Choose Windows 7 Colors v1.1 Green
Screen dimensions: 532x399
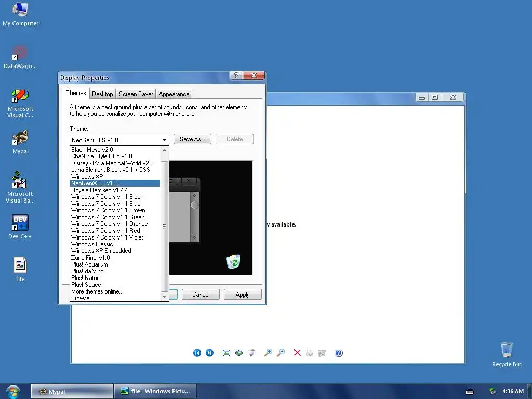coord(115,217)
